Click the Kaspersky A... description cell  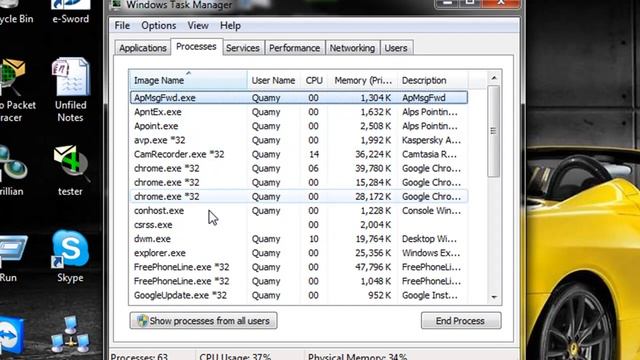pos(431,140)
